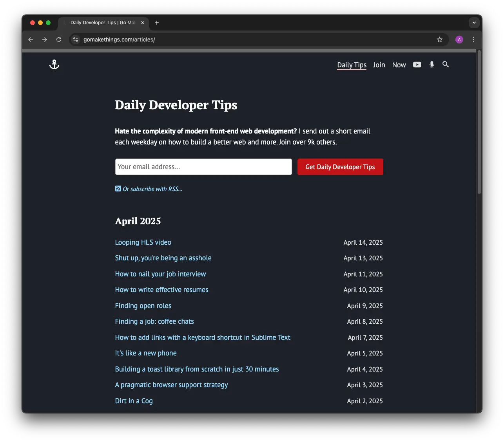Open the podcast microphone icon
Image resolution: width=504 pixels, height=442 pixels.
tap(431, 65)
